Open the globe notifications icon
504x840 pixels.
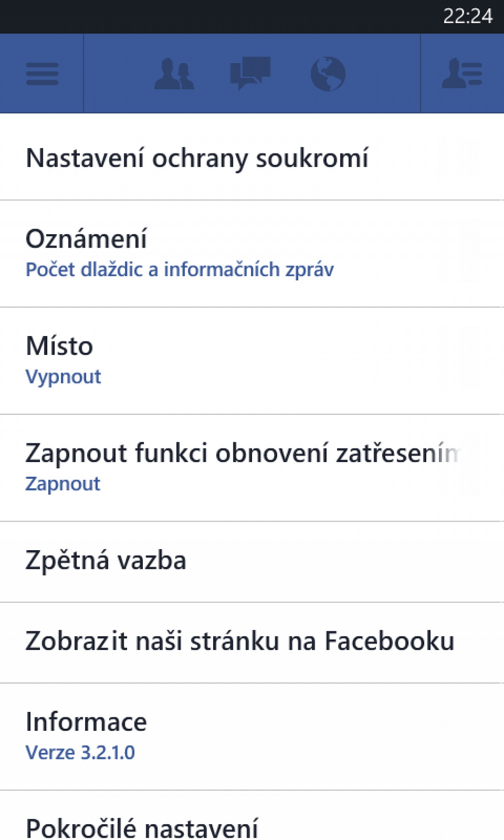pos(328,74)
